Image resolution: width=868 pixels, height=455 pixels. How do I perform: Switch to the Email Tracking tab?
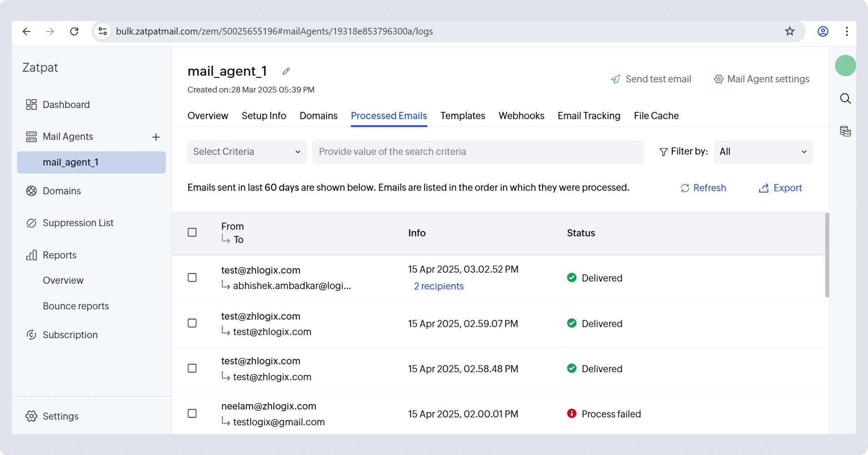click(x=589, y=116)
